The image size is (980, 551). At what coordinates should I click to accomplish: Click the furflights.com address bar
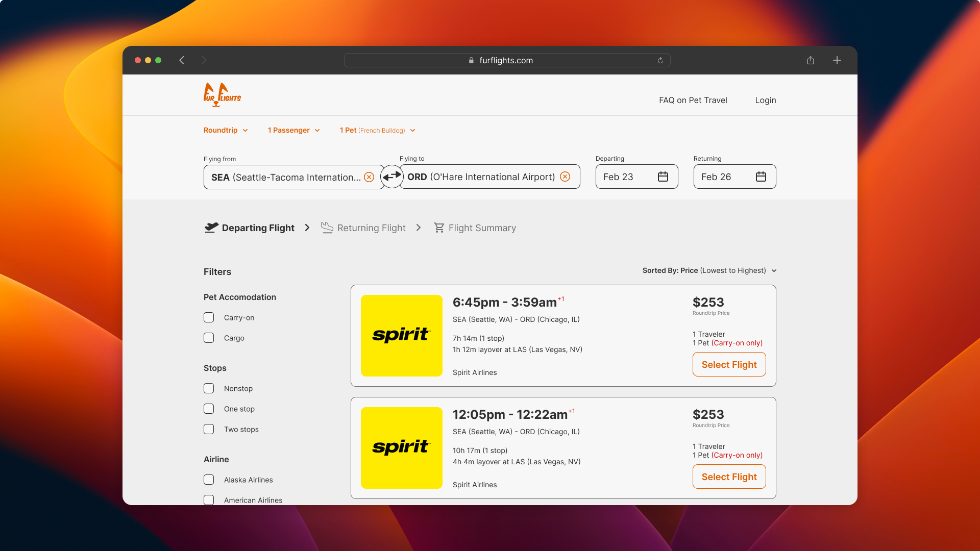click(506, 60)
